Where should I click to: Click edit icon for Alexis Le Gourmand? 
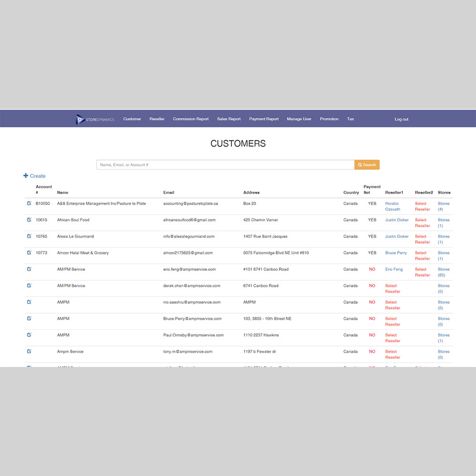coord(29,236)
